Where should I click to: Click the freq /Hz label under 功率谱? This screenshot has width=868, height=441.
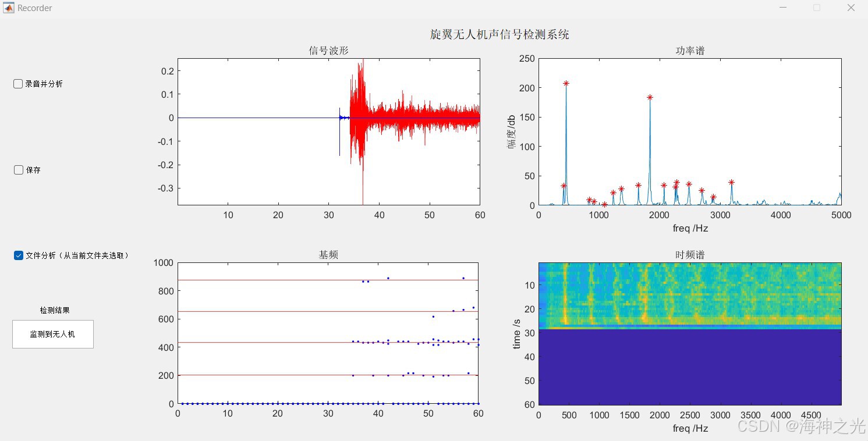coord(690,229)
